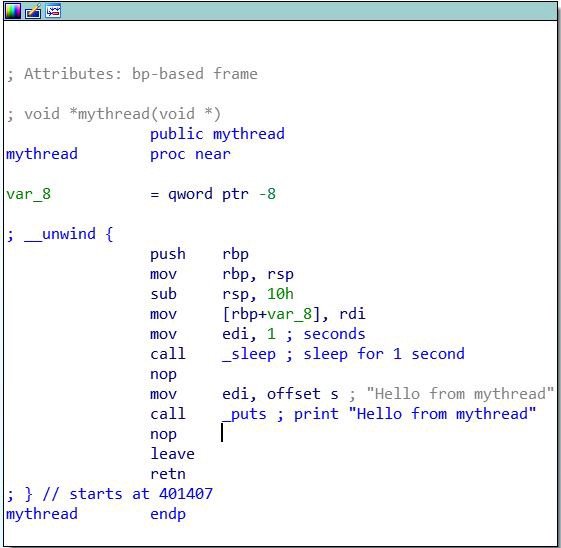Viewport: 561px width, 548px height.
Task: Click the 'sub' instruction mnemonic
Action: click(164, 294)
